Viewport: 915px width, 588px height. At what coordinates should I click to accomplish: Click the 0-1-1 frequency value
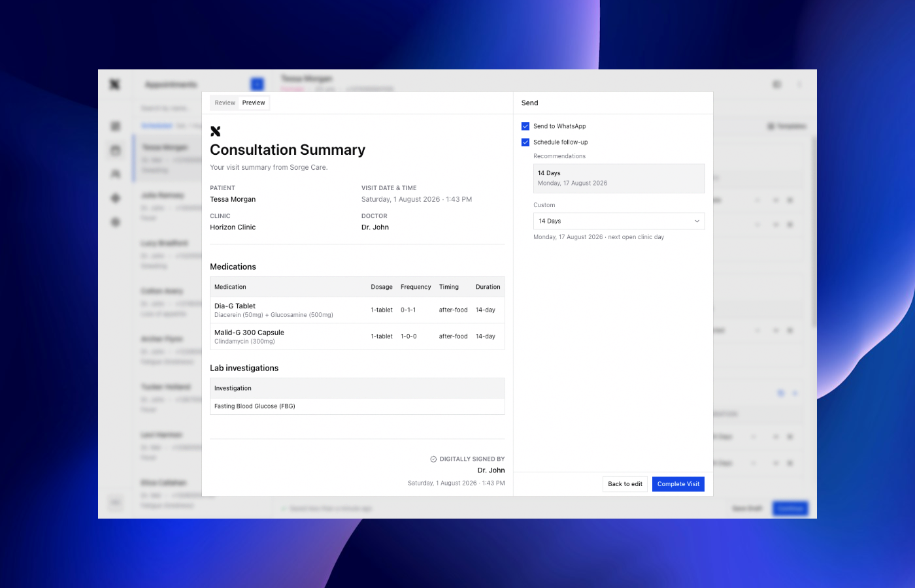pos(408,310)
